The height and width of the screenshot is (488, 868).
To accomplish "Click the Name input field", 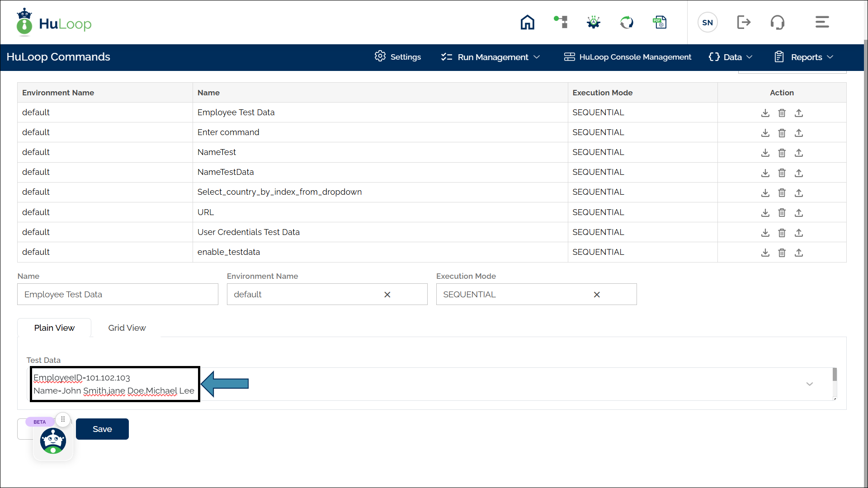I will pos(118,295).
